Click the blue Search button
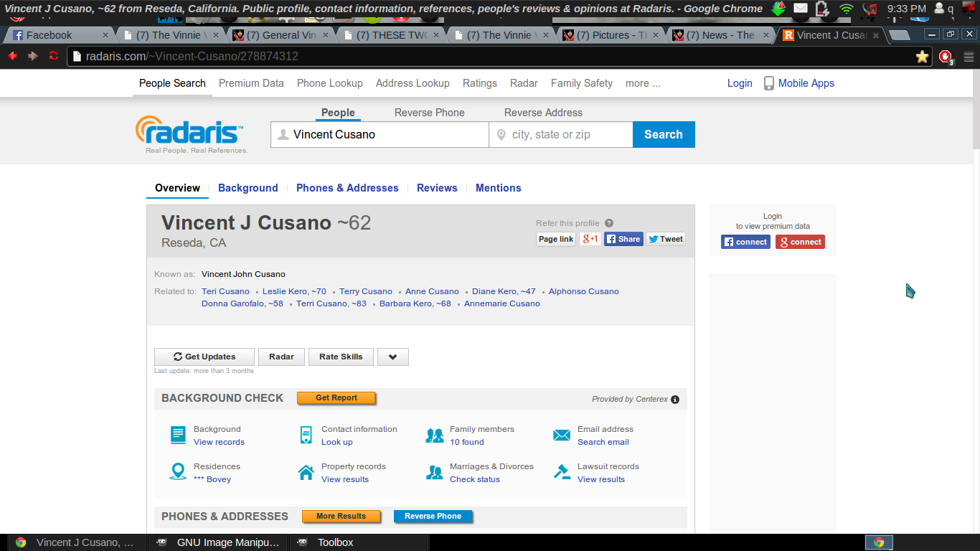This screenshot has height=551, width=980. (x=664, y=134)
